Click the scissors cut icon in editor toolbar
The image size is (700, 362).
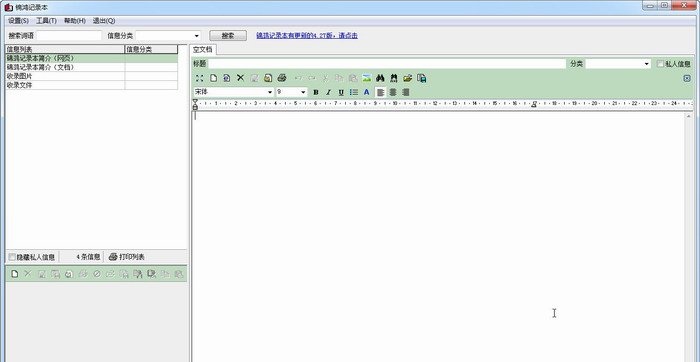pyautogui.click(x=325, y=78)
